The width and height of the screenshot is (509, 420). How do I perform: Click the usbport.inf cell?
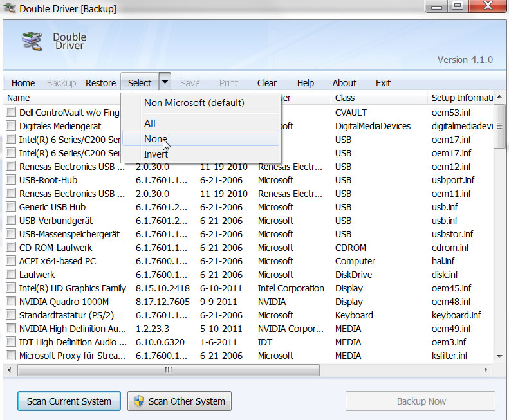coord(453,180)
